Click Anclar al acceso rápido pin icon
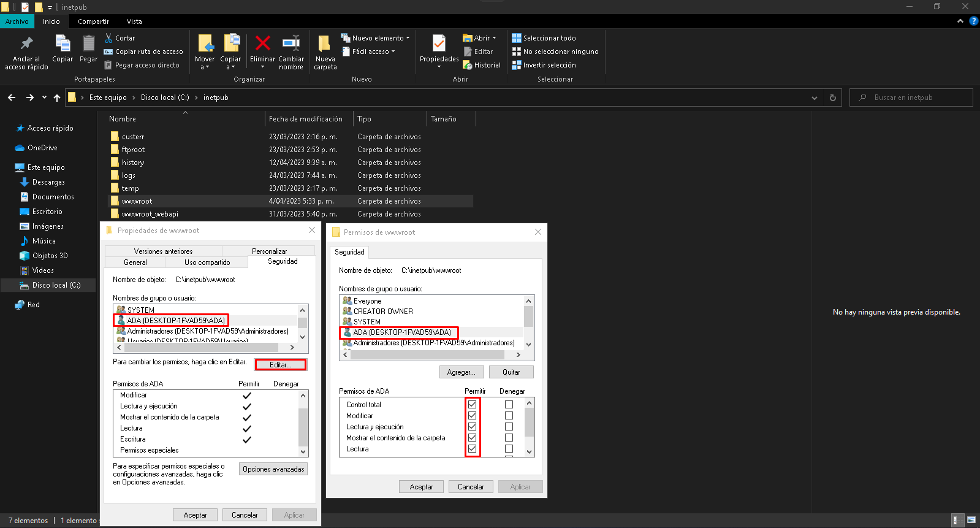This screenshot has height=528, width=980. tap(26, 44)
